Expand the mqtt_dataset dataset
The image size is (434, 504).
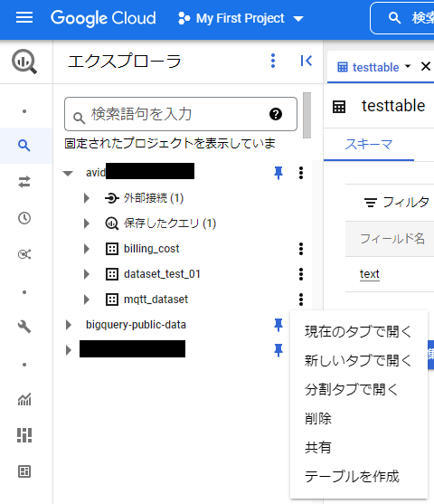[87, 300]
